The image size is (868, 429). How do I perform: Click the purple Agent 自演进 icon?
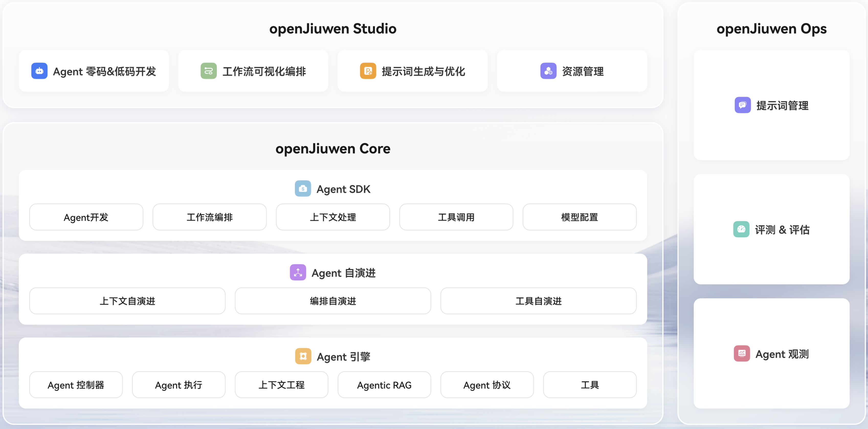pos(297,273)
